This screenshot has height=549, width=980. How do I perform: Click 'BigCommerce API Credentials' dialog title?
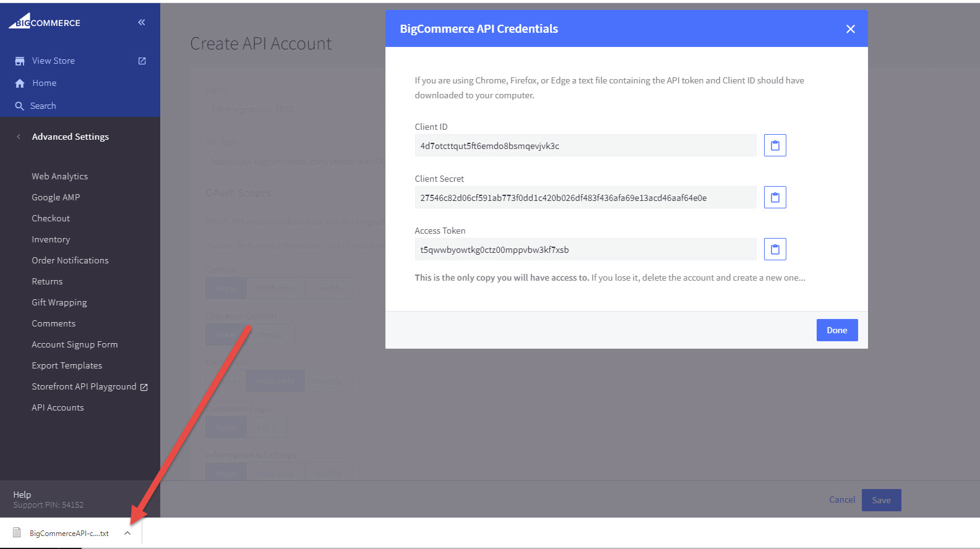click(x=479, y=28)
